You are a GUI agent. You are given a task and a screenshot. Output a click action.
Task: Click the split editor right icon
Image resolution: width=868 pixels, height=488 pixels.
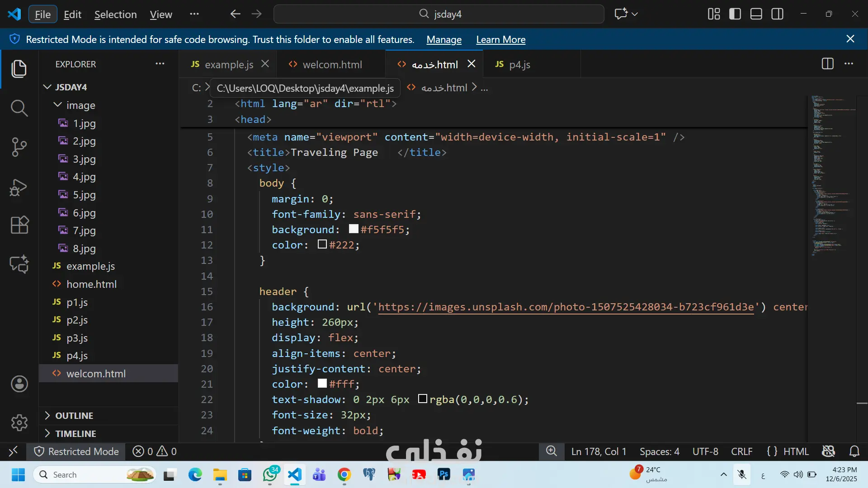[827, 64]
